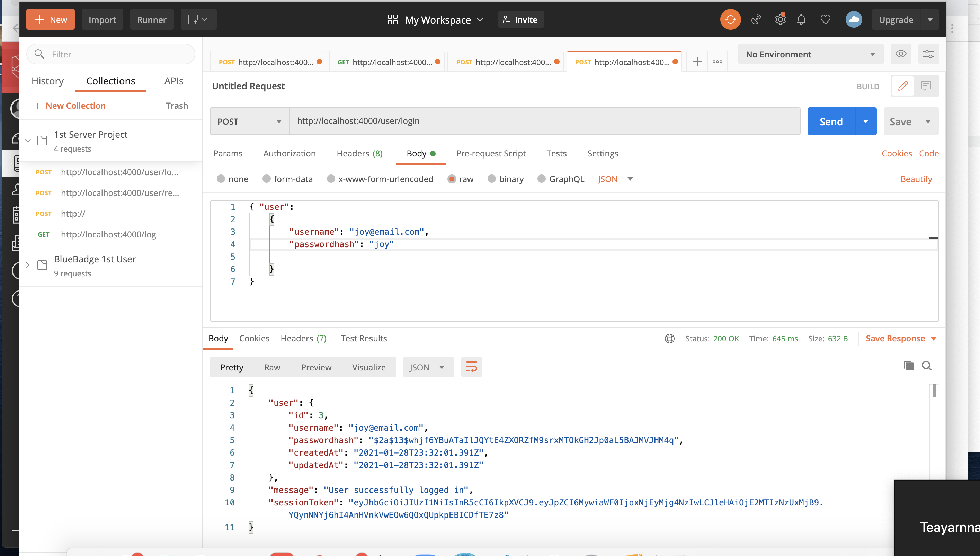Open Postman settings via the gear icon
The height and width of the screenshot is (556, 980).
(x=780, y=19)
